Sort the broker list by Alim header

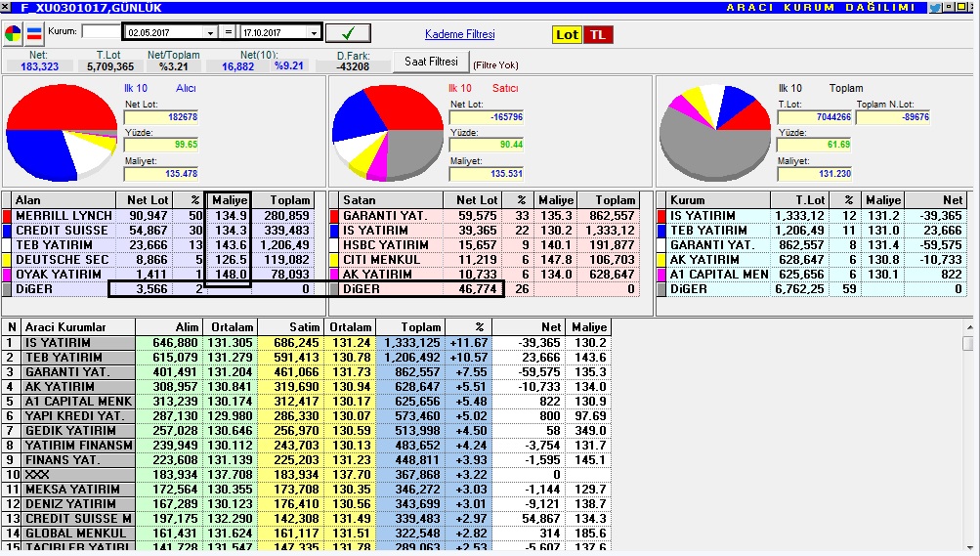point(168,326)
